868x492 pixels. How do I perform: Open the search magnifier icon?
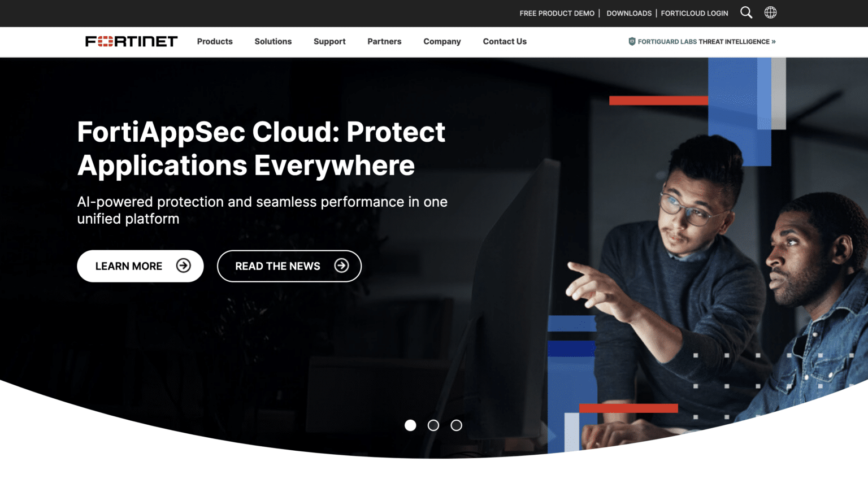(746, 12)
